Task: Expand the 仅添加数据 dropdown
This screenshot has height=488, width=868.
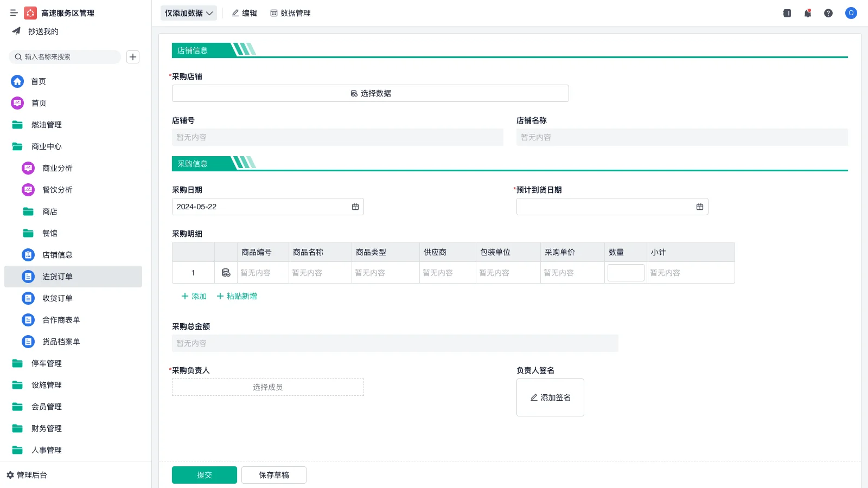Action: [x=188, y=13]
